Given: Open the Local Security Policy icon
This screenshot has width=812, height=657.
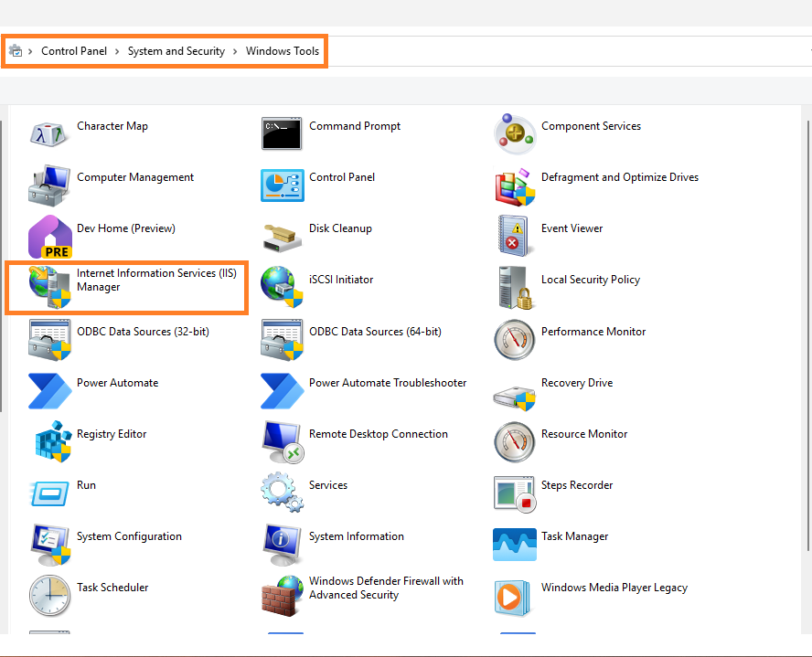Looking at the screenshot, I should pos(515,288).
